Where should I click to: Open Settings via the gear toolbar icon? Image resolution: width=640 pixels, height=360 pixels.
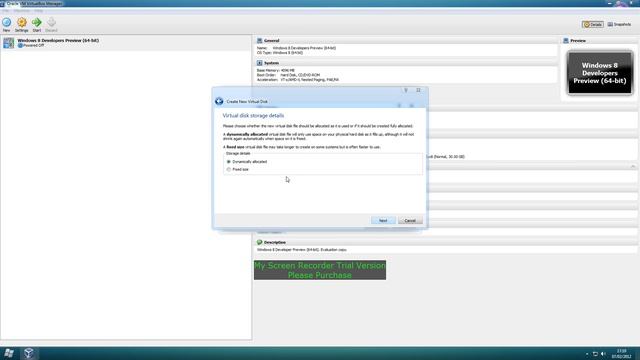(22, 22)
